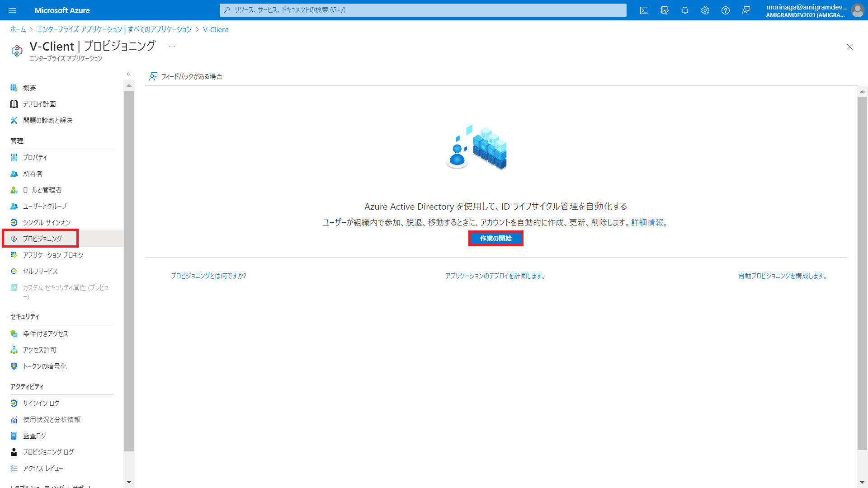This screenshot has height=488, width=868.
Task: Open the help question mark icon
Action: (x=726, y=10)
